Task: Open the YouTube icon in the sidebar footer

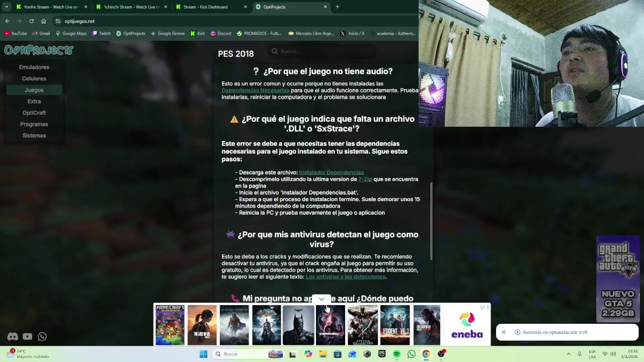Action: (x=27, y=336)
